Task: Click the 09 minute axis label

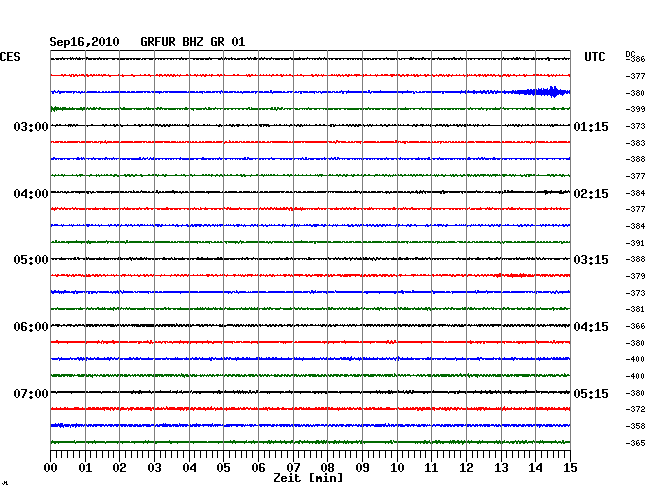Action: tap(362, 468)
